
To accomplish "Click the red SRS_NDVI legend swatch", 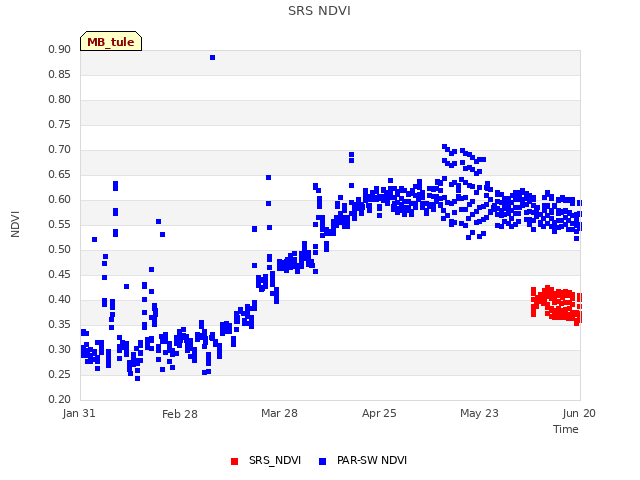I will point(234,461).
